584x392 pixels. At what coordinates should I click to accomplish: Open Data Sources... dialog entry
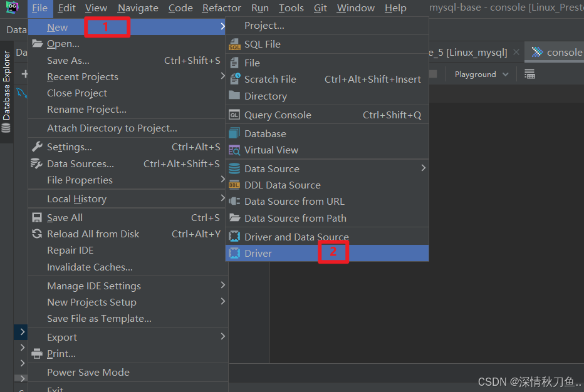pos(127,164)
